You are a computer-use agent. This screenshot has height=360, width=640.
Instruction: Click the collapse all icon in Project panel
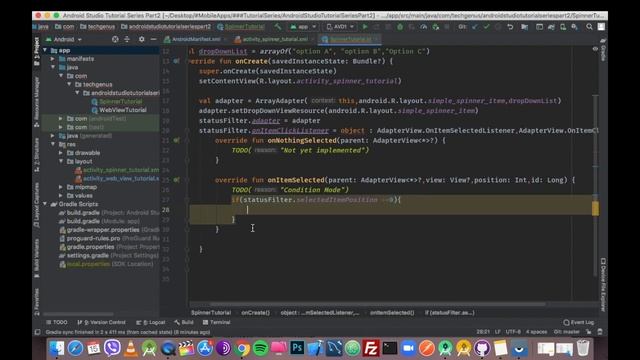127,40
